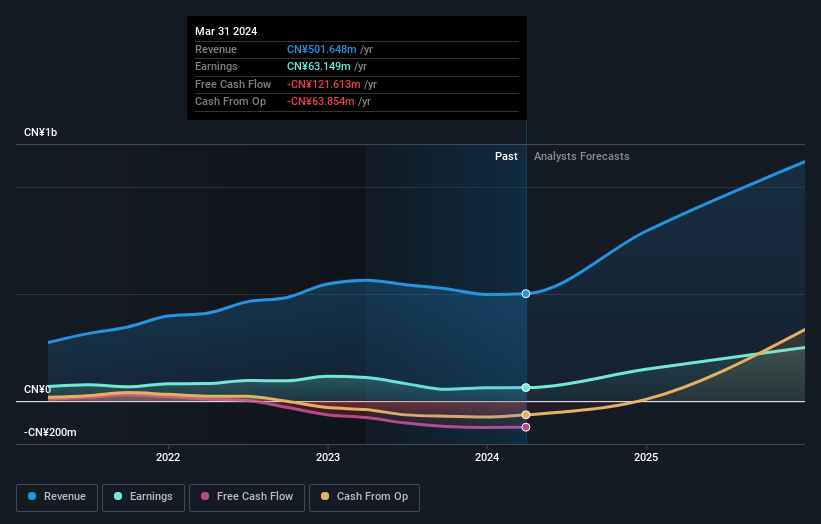Click the -CN¥63.854m cash from op value
Screen dimensions: 821x524
tap(320, 102)
